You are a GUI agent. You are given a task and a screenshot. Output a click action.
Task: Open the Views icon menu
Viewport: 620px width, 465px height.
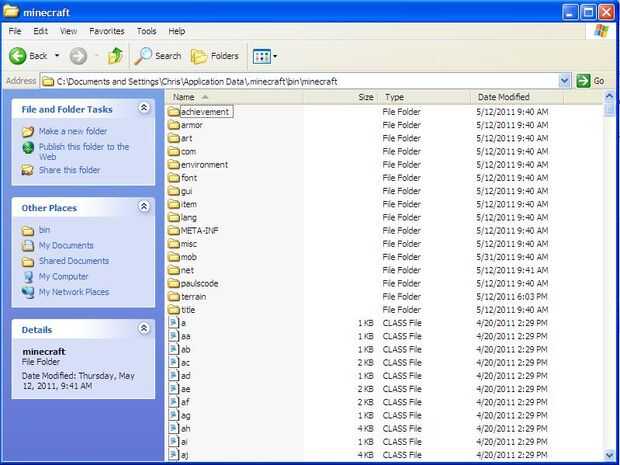click(x=261, y=57)
